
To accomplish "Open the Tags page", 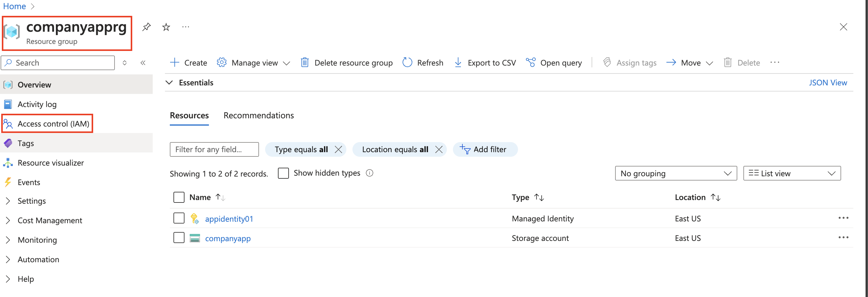I will (76, 143).
